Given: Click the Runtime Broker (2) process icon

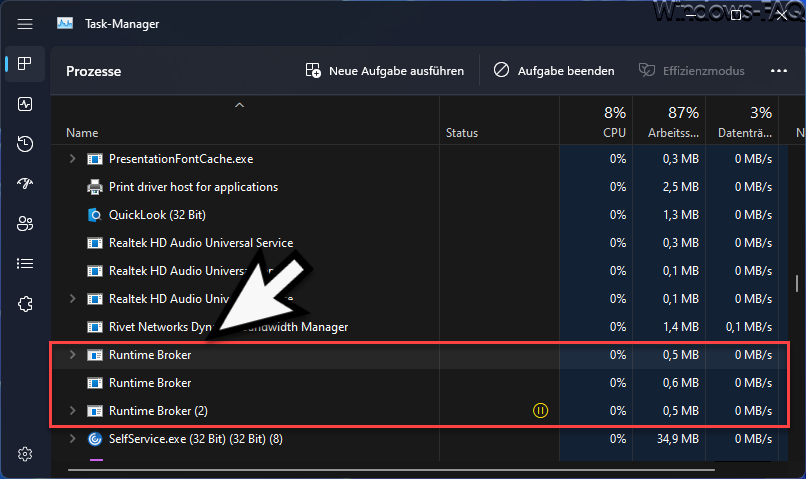Looking at the screenshot, I should point(95,411).
